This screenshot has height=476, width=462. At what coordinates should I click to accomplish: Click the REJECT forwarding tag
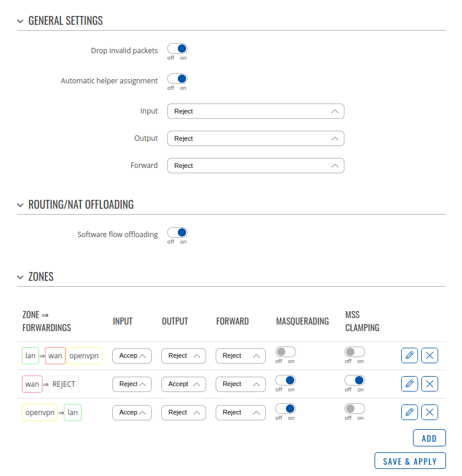point(64,384)
